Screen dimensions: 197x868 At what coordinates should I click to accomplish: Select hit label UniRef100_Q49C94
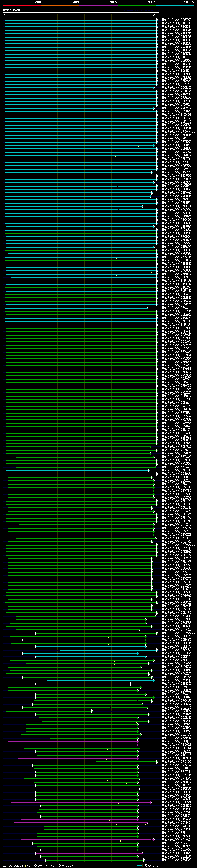[x=177, y=318]
